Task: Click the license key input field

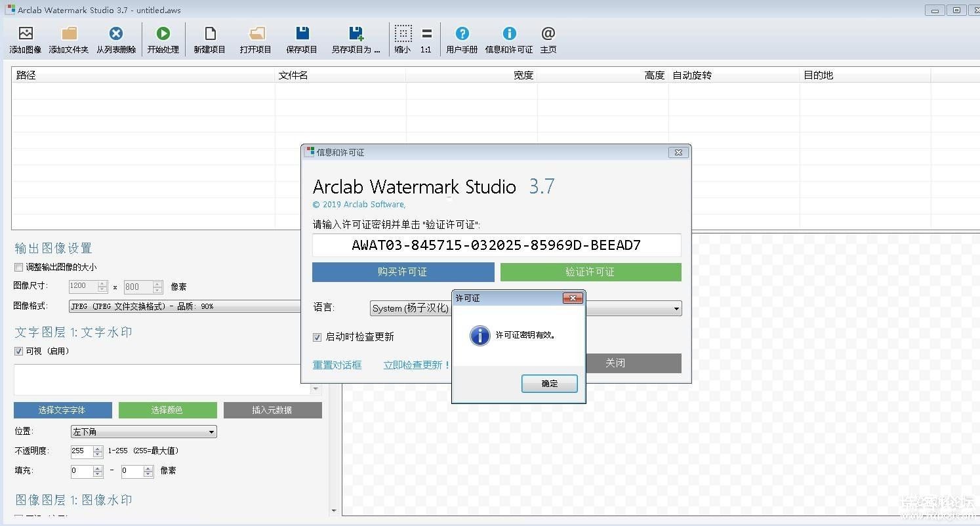Action: coord(497,245)
